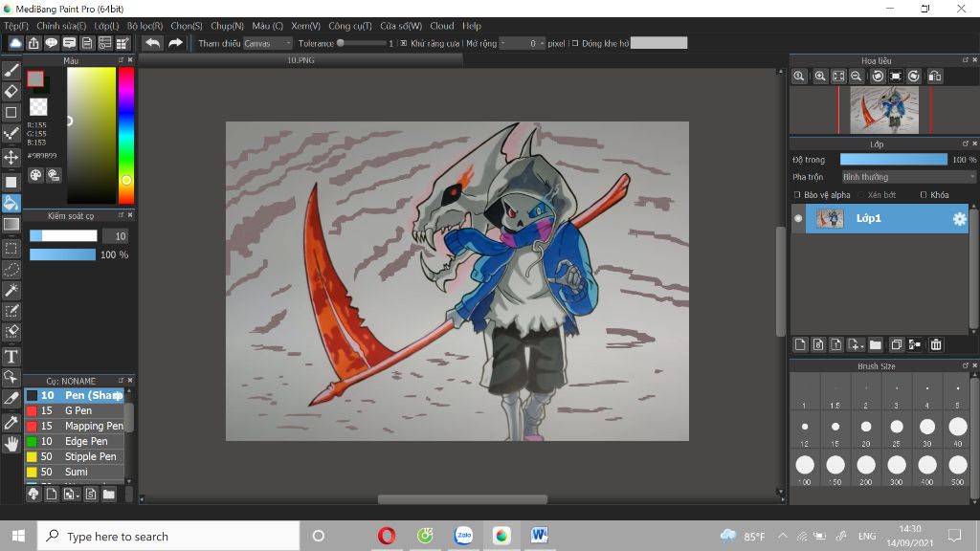Select the Move tool
Image resolution: width=980 pixels, height=551 pixels.
[11, 157]
